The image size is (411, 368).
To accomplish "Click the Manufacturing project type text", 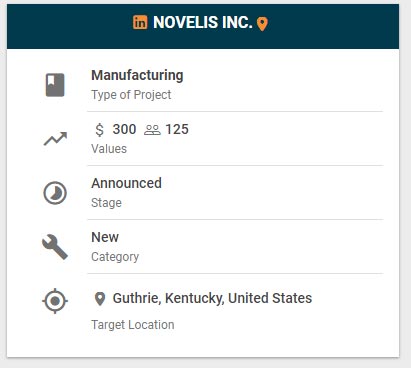I will pos(137,75).
